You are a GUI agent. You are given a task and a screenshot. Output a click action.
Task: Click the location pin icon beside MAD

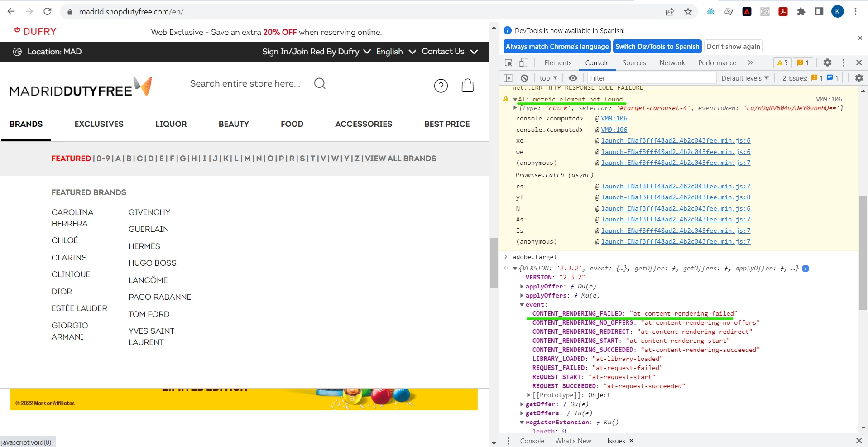17,52
